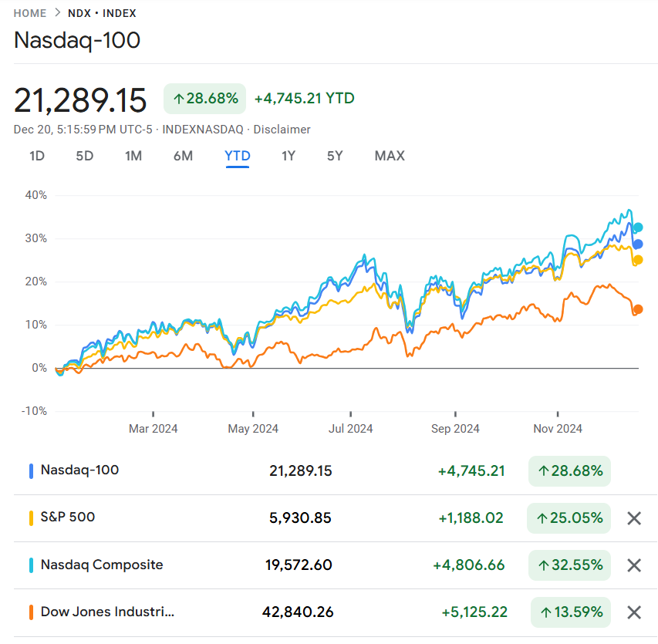Click the yellow endpoint dot on chart

[638, 260]
